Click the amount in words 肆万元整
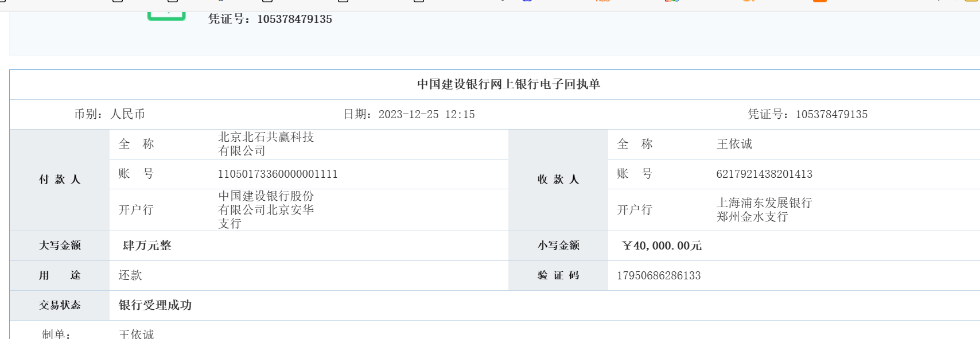This screenshot has width=980, height=339. pos(147,246)
